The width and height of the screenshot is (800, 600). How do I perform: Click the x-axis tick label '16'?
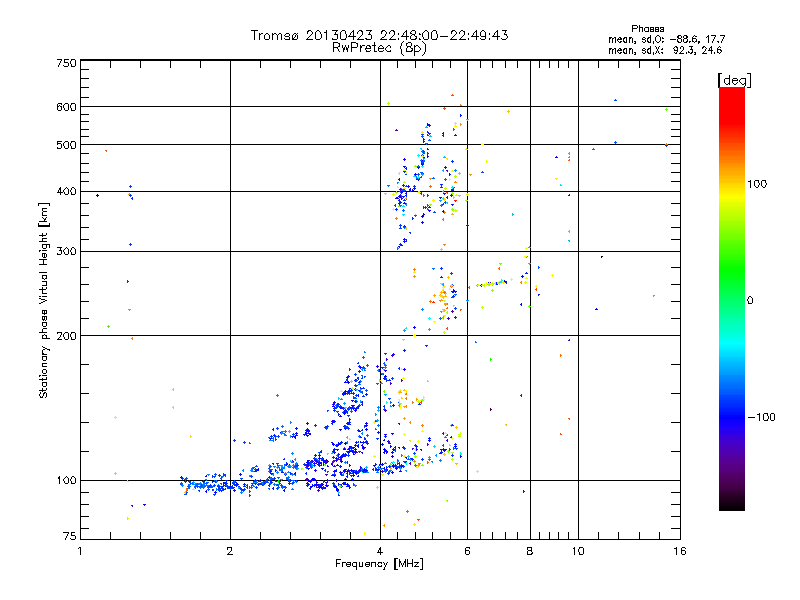(x=680, y=551)
